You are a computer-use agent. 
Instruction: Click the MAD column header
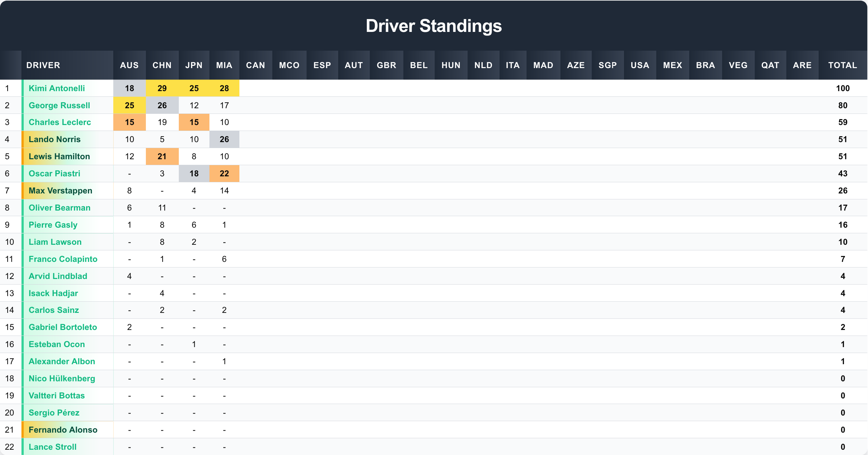pyautogui.click(x=543, y=65)
